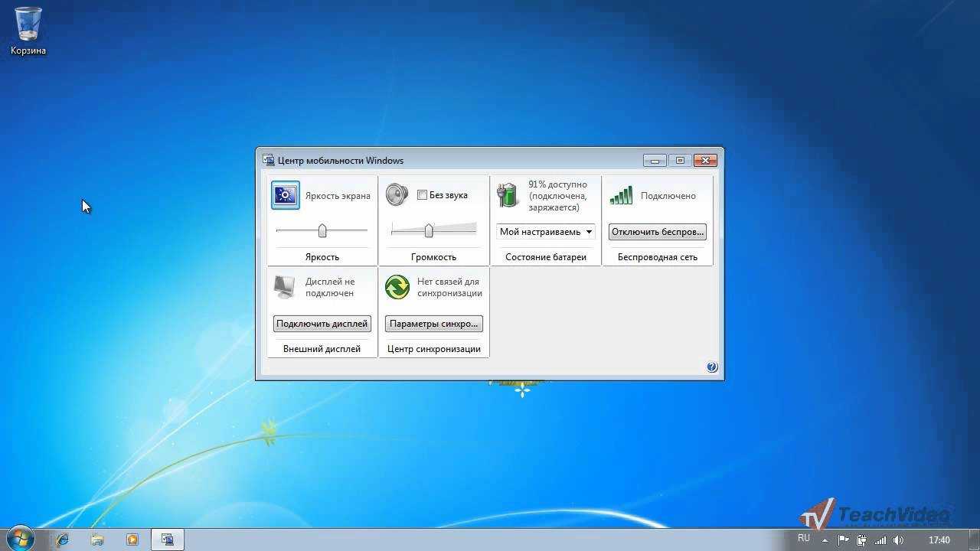Click 'Внешний дисплей' tile label
The height and width of the screenshot is (551, 980).
click(322, 349)
